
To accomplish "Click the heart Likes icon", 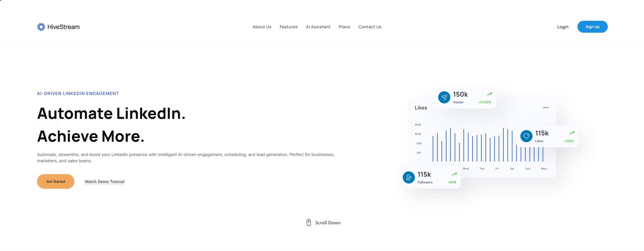I will (526, 136).
